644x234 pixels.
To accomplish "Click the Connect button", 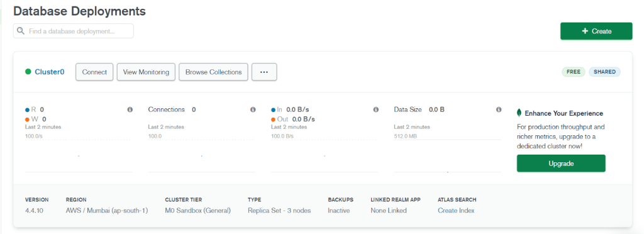I will click(x=94, y=72).
